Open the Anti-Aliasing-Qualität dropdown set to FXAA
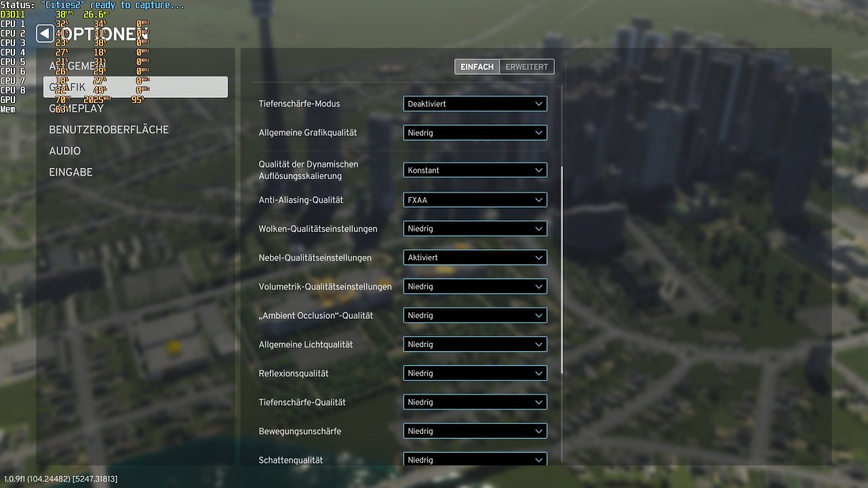 click(x=475, y=200)
